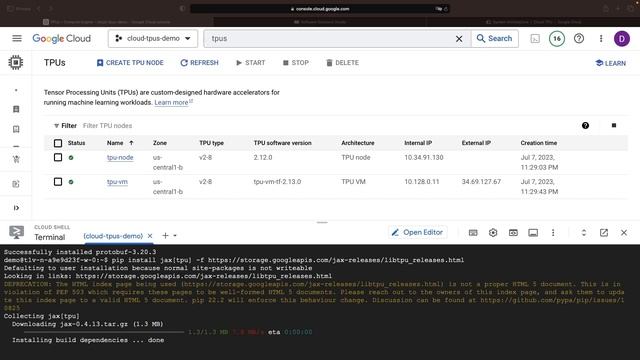Click the TPU type column header
The height and width of the screenshot is (360, 640).
(x=211, y=143)
